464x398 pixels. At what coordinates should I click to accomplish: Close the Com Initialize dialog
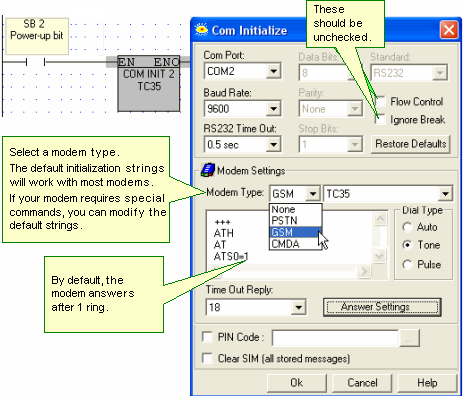(x=449, y=30)
